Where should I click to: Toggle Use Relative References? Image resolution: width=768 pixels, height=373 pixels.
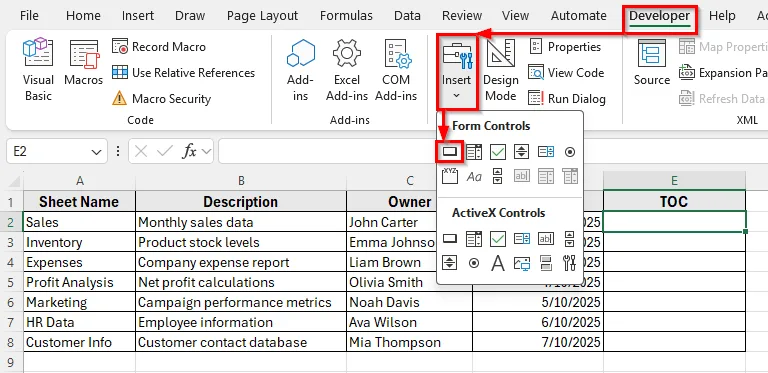(x=184, y=72)
